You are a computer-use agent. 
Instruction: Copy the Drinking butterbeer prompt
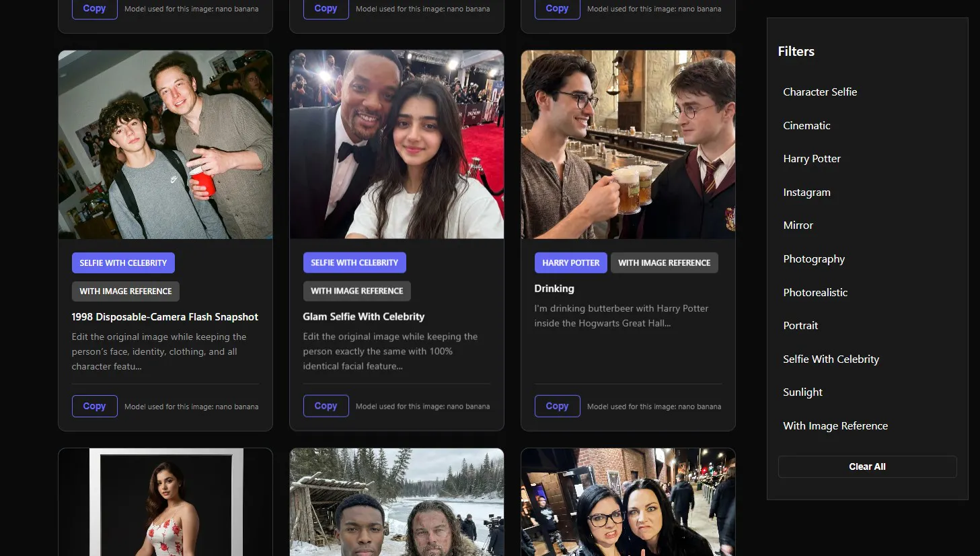[x=557, y=406]
